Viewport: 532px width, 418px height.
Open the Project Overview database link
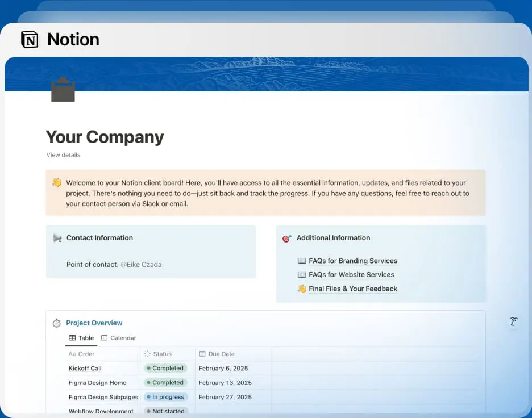pos(94,323)
